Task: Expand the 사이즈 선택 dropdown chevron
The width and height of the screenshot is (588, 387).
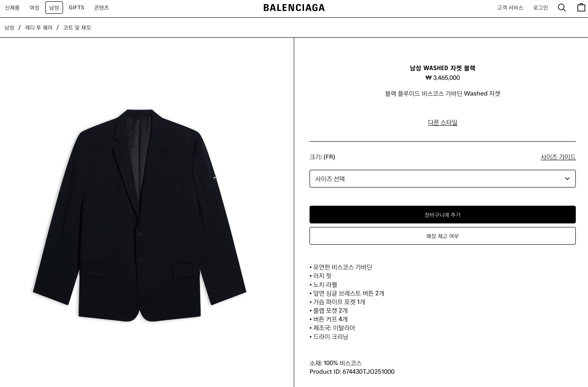Action: pyautogui.click(x=567, y=179)
